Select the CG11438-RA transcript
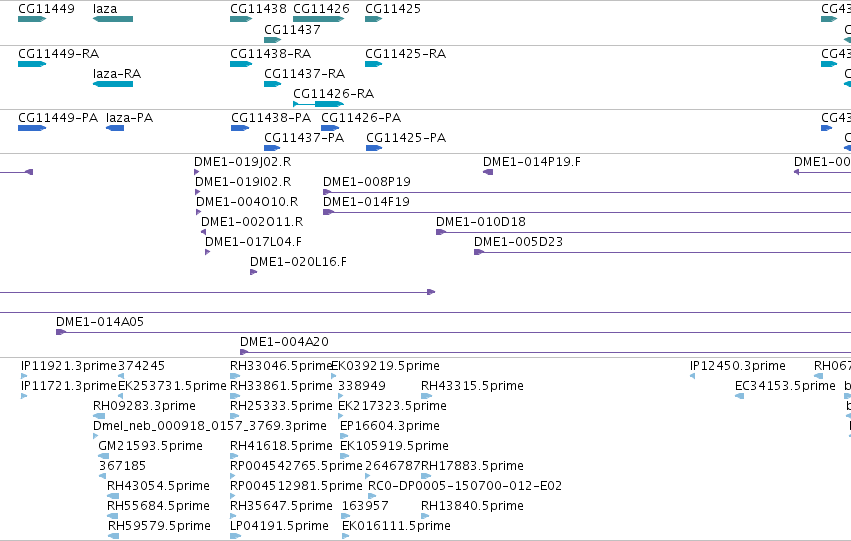 [241, 64]
